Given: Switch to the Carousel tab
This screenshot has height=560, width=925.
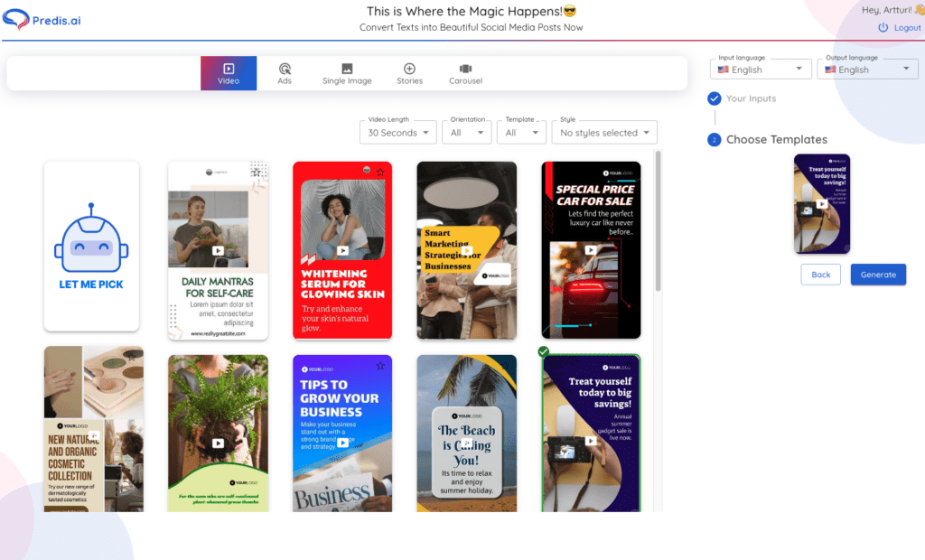Looking at the screenshot, I should click(465, 73).
